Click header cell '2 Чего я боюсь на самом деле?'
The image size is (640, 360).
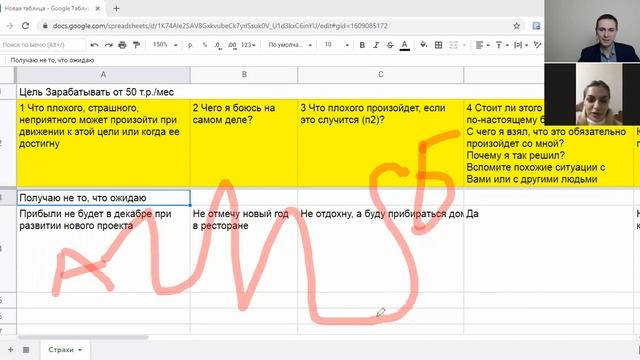pos(244,143)
